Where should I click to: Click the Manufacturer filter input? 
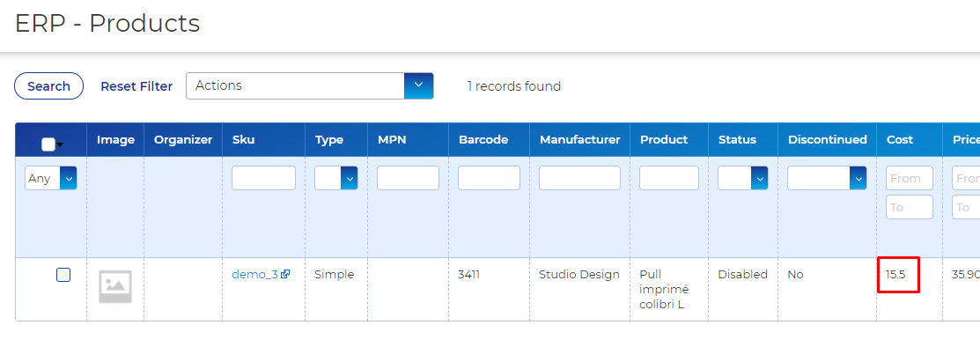click(x=579, y=178)
